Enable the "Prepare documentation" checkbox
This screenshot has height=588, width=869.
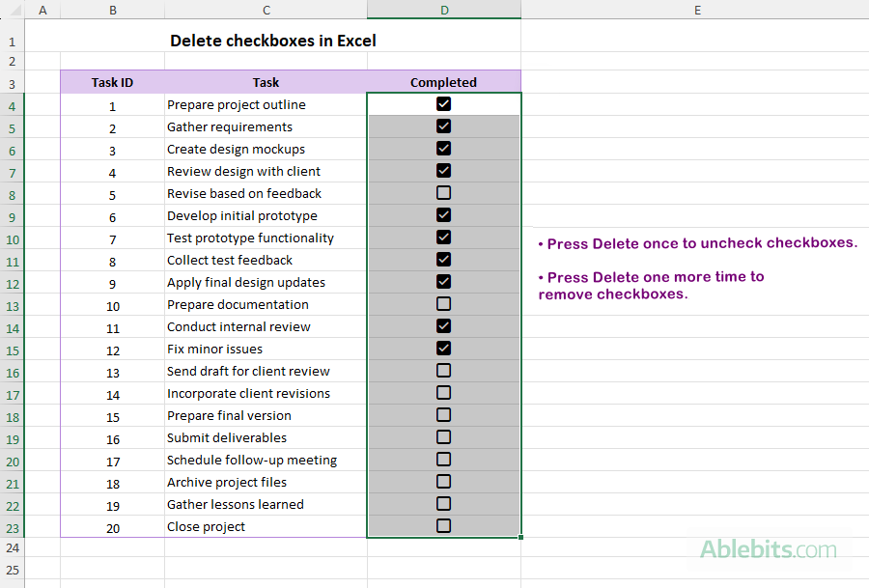click(443, 303)
